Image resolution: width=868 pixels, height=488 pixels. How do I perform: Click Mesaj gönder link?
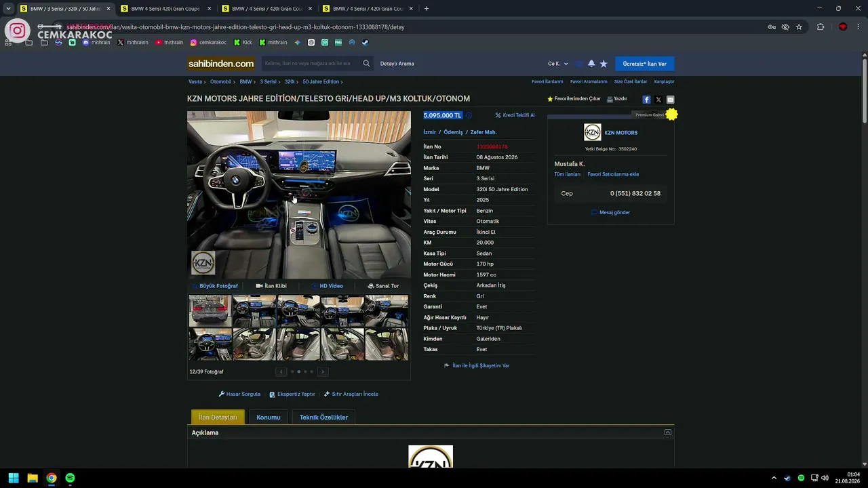[x=611, y=212]
